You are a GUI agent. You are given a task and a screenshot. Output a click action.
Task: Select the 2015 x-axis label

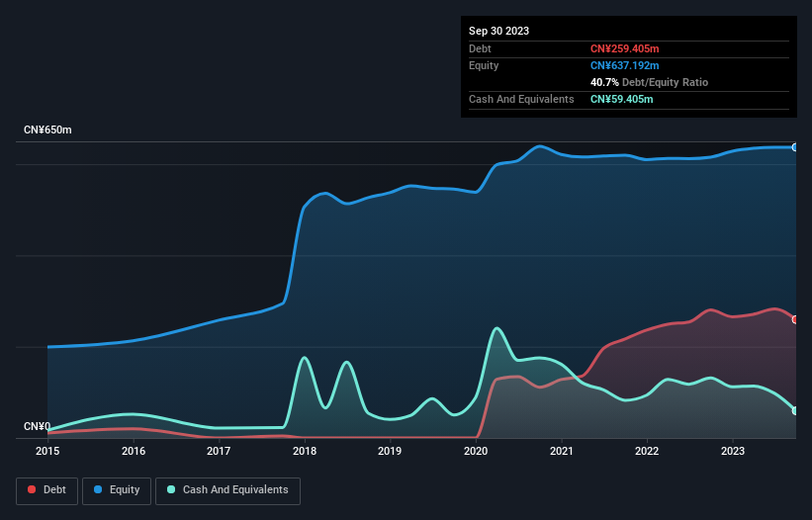(x=47, y=451)
